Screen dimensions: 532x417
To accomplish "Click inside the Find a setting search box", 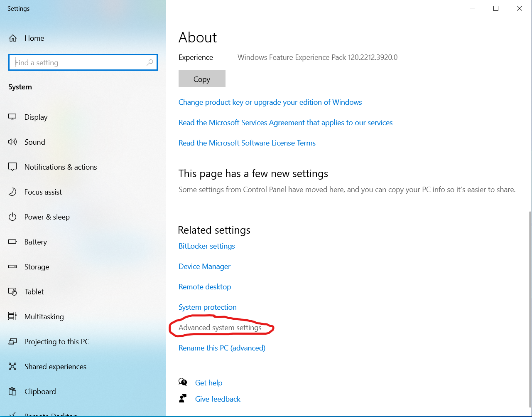I will pyautogui.click(x=83, y=62).
